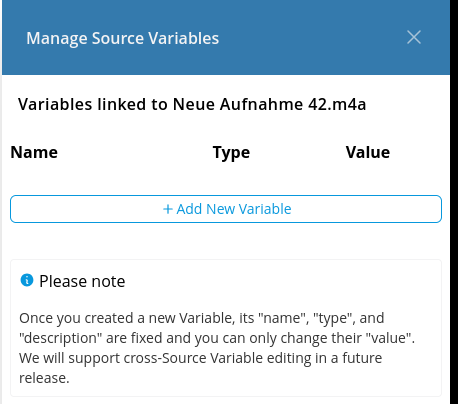Click the Add New Variable button
The height and width of the screenshot is (404, 458).
[226, 209]
